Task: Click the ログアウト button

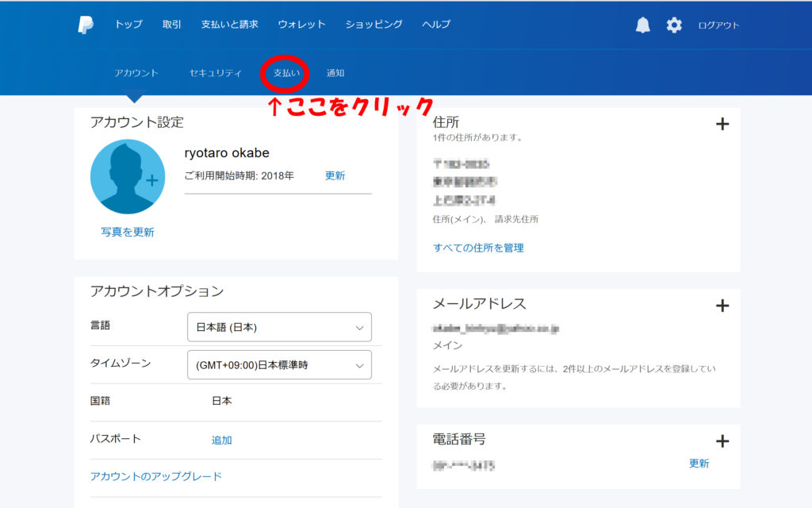Action: (718, 25)
